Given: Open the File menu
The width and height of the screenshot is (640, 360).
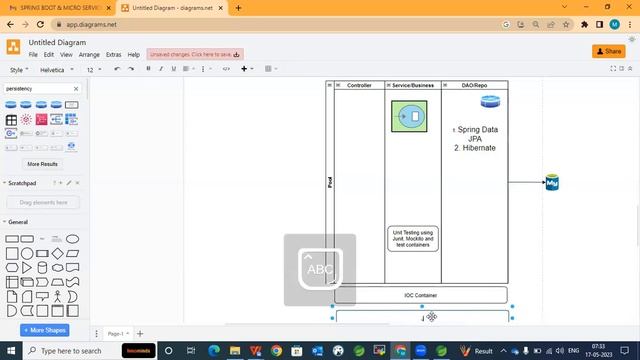Looking at the screenshot, I should (33, 55).
